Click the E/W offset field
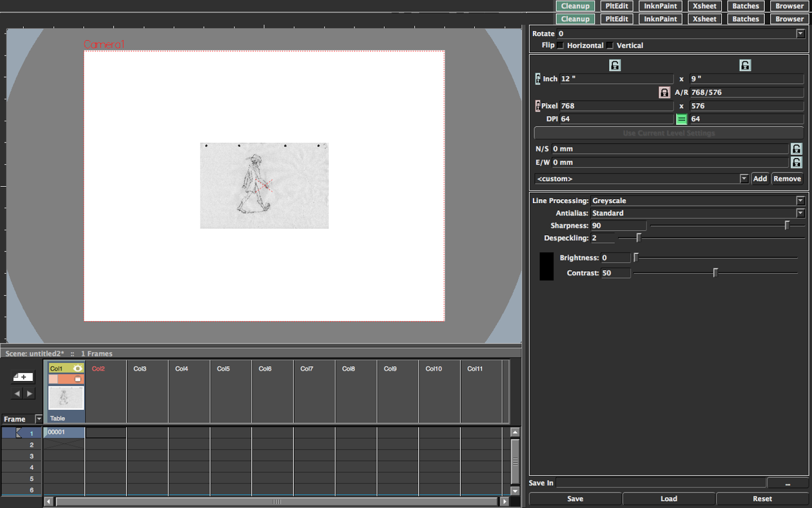Viewport: 812px width, 508px height. click(x=670, y=163)
